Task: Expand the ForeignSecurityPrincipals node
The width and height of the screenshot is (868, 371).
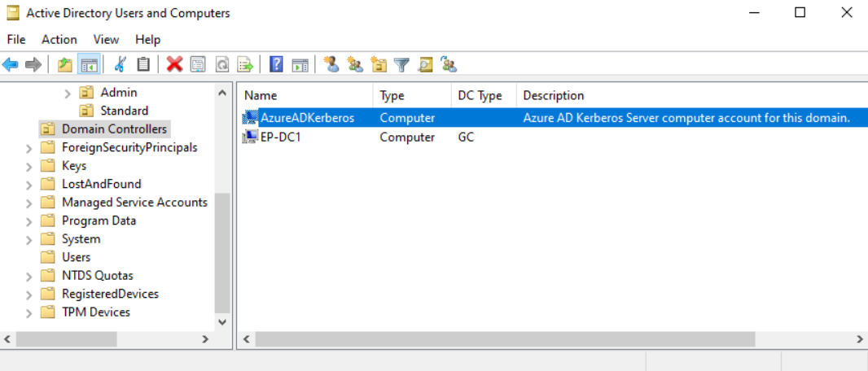Action: (28, 147)
